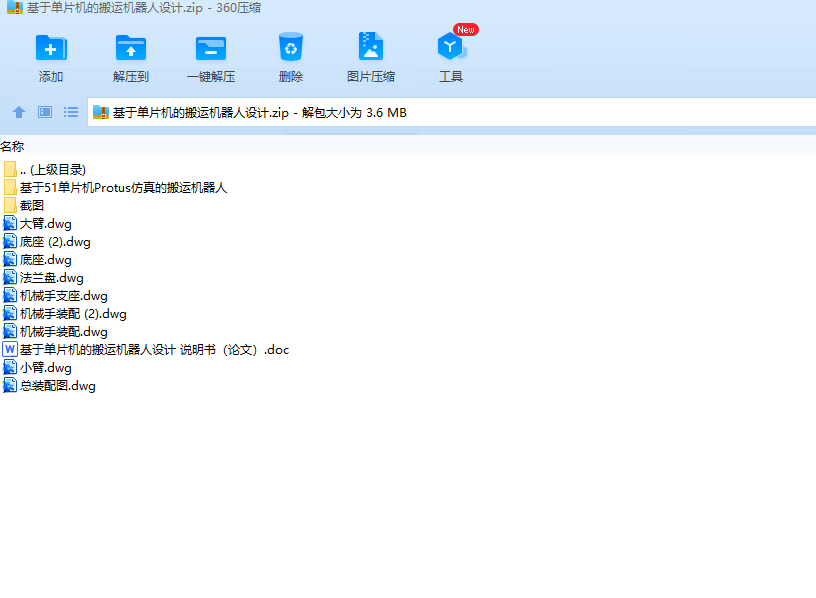This screenshot has height=598, width=816.
Task: Click the folder icon of 上级目录
Action: [x=10, y=170]
